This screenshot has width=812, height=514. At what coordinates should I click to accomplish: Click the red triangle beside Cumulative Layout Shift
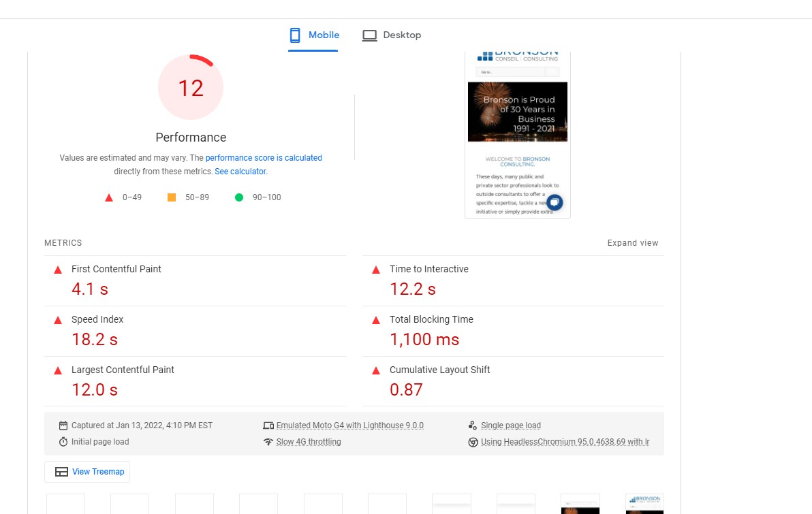[376, 370]
